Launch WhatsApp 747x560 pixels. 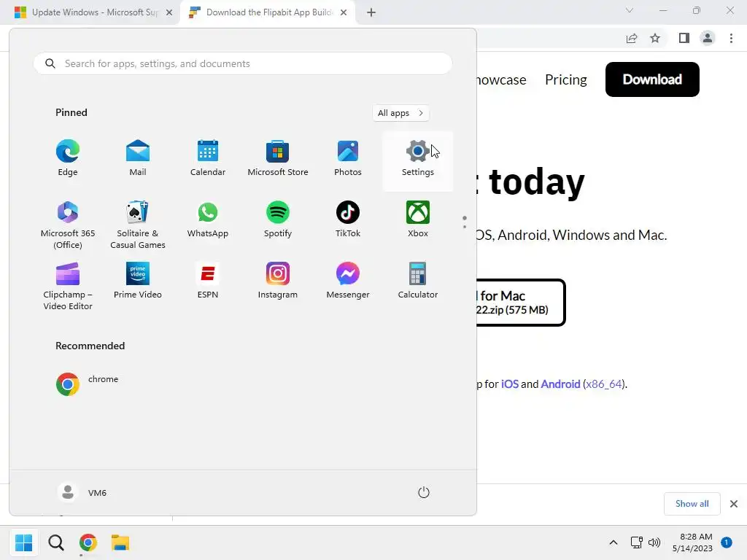(x=208, y=220)
